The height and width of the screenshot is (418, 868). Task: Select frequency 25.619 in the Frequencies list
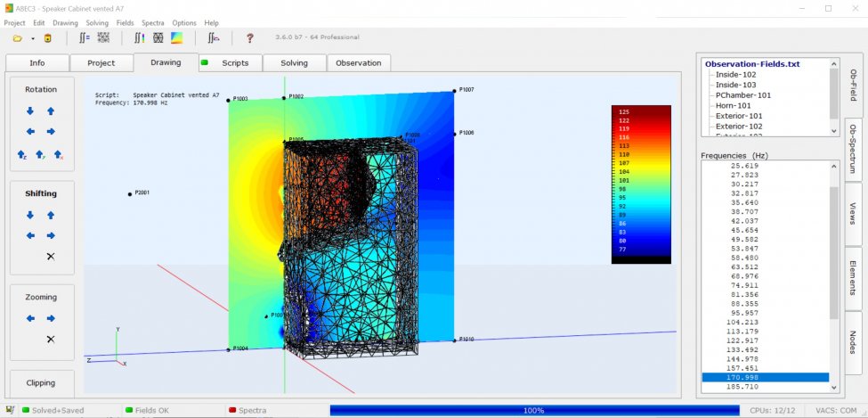(x=766, y=166)
